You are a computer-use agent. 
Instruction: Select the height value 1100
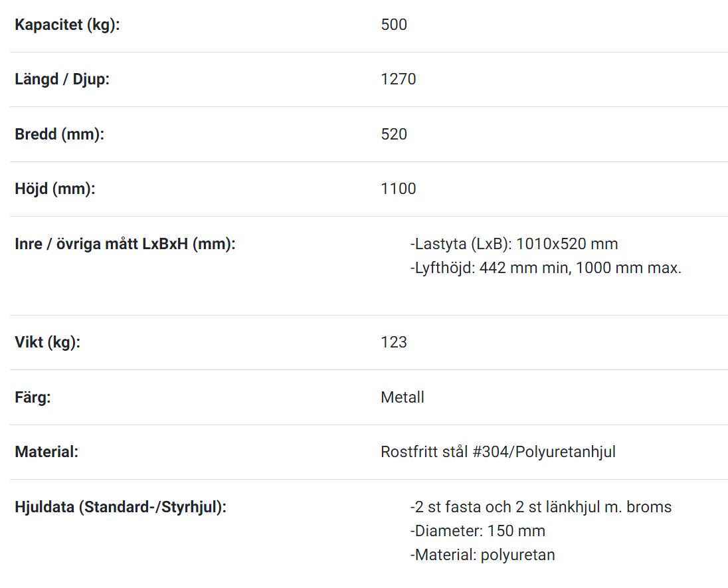[399, 189]
